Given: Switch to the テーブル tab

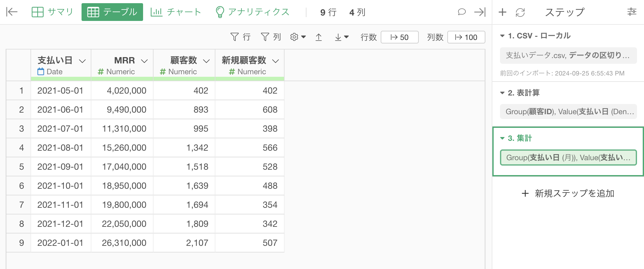Looking at the screenshot, I should pos(112,12).
